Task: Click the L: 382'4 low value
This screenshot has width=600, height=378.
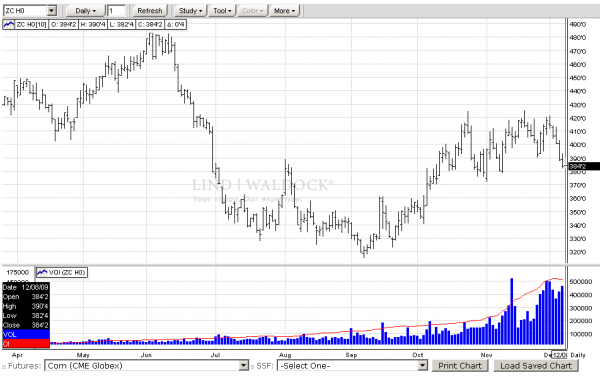Action: tap(121, 25)
